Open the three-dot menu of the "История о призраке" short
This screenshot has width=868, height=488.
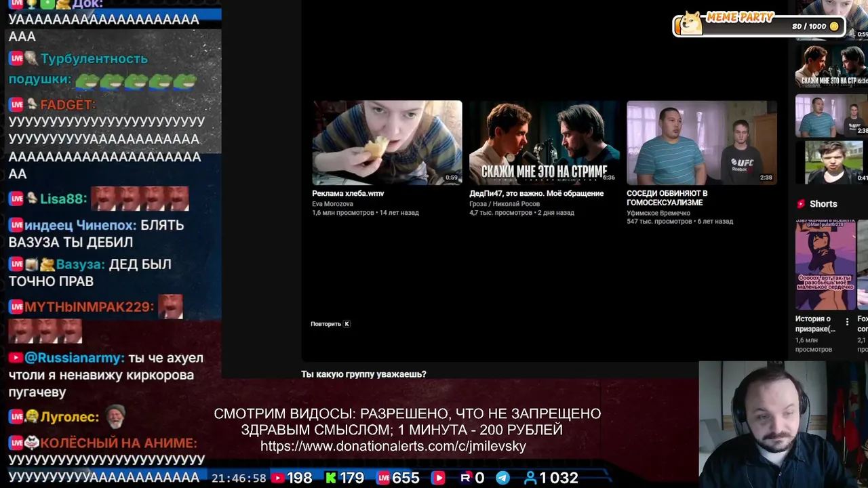(847, 322)
